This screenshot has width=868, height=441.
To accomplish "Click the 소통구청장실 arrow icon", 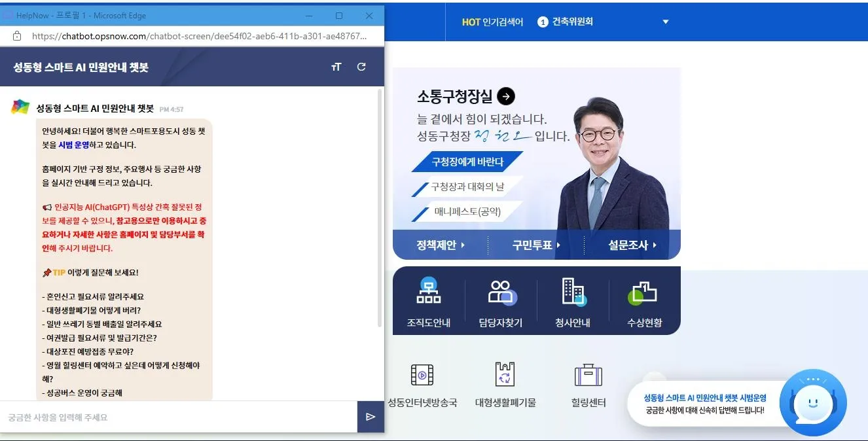I will 506,97.
